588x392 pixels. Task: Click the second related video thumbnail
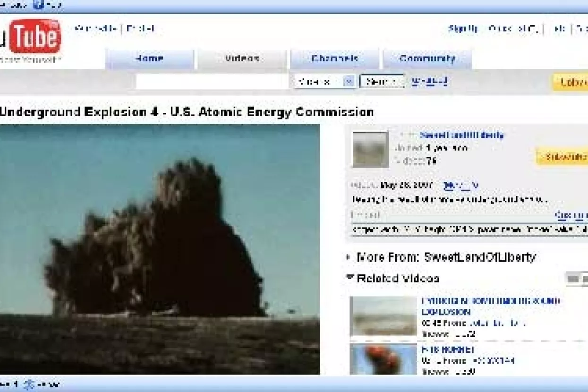coord(383,359)
